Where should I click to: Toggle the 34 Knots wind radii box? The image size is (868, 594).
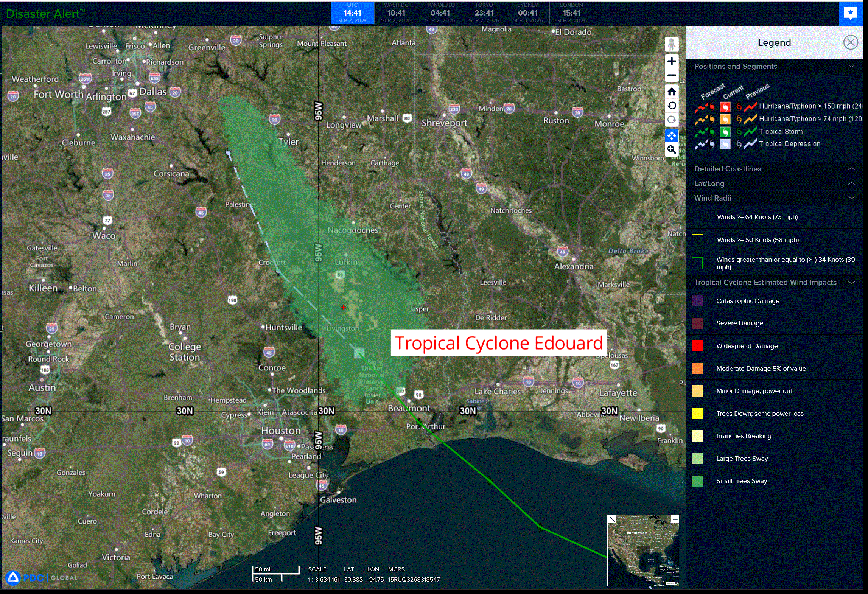coord(697,263)
